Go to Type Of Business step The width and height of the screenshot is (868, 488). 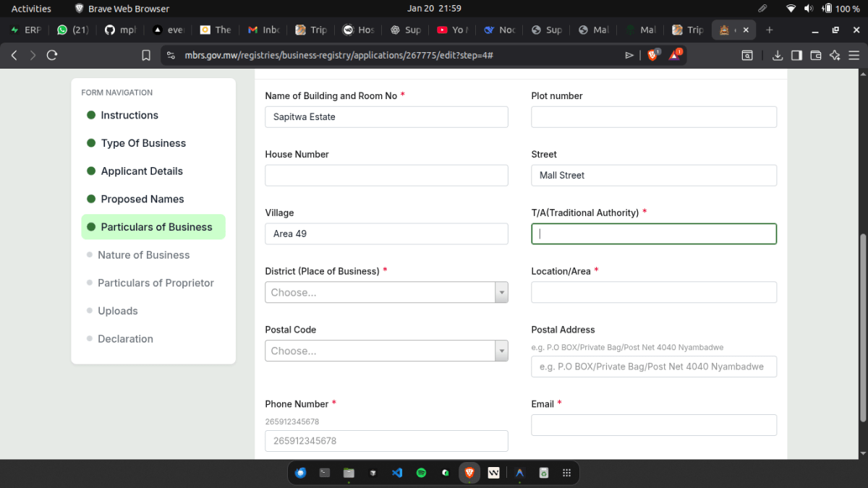pyautogui.click(x=142, y=143)
